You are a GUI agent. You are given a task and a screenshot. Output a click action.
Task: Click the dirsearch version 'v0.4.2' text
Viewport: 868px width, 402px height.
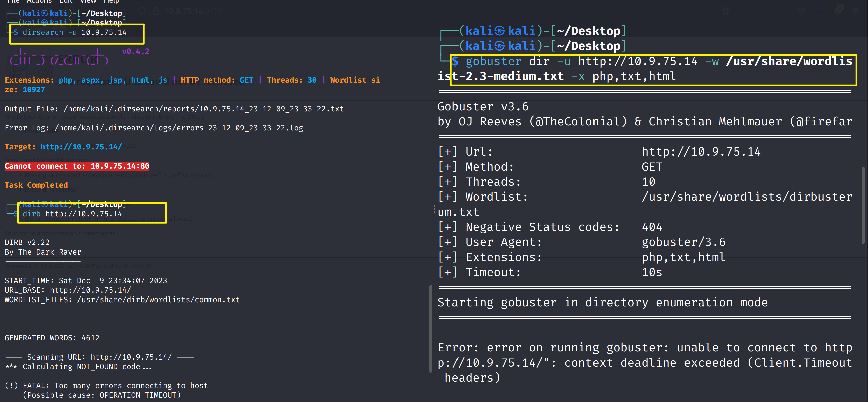click(135, 52)
